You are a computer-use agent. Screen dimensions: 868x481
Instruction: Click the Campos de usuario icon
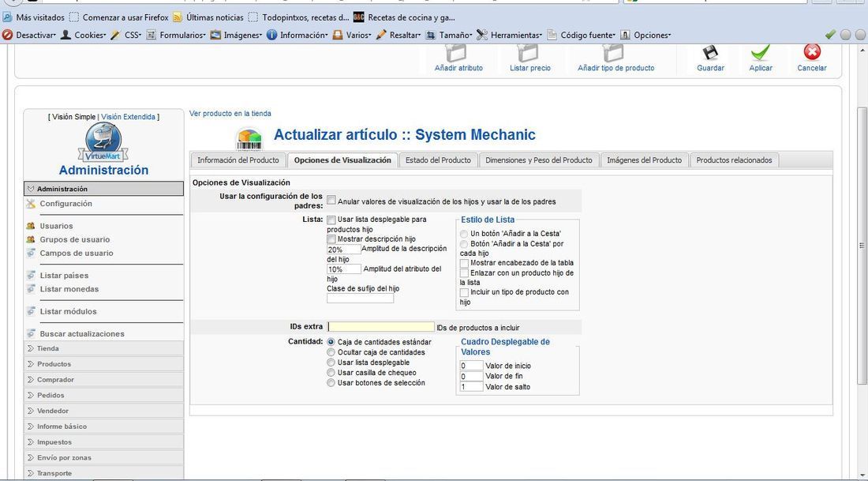(31, 254)
